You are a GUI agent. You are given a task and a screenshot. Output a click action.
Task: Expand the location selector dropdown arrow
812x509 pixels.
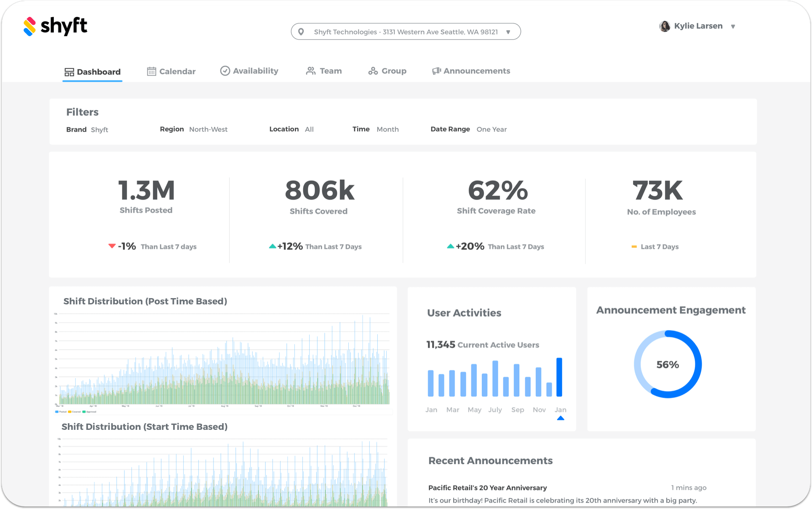508,32
